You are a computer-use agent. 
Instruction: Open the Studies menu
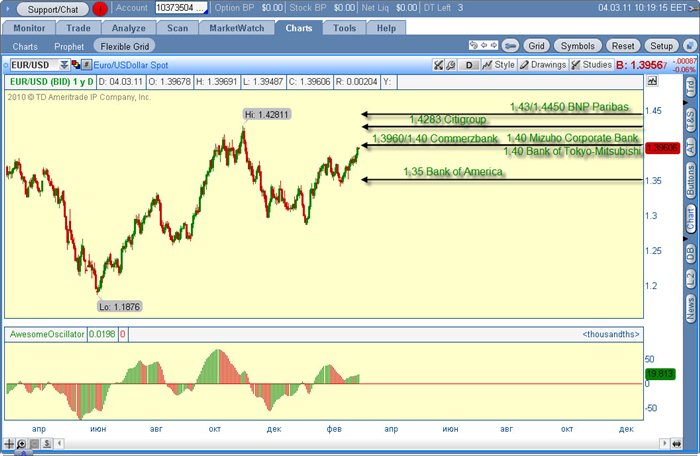coord(592,65)
